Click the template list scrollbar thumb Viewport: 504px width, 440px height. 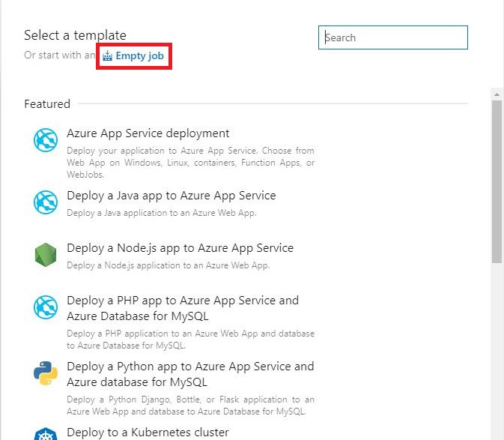click(x=497, y=180)
